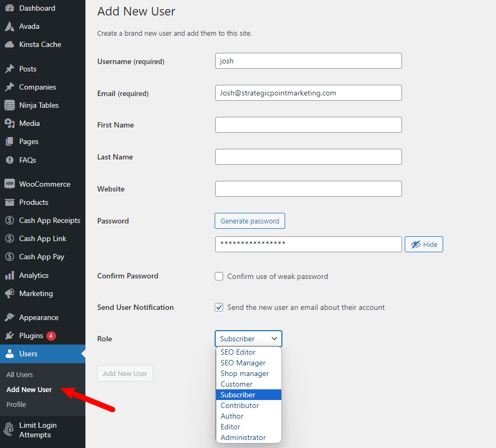Click the Marketing megaphone icon
Image resolution: width=496 pixels, height=448 pixels.
(x=9, y=293)
